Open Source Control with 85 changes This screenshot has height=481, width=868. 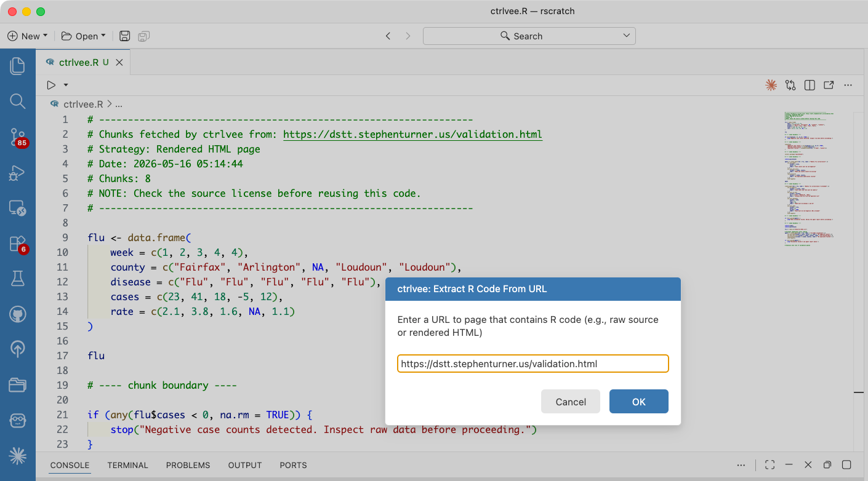[x=17, y=137]
